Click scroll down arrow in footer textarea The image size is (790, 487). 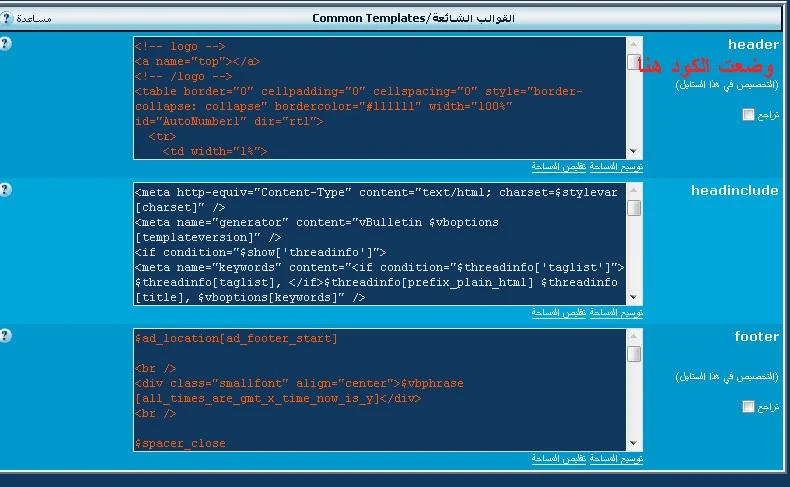[x=634, y=442]
